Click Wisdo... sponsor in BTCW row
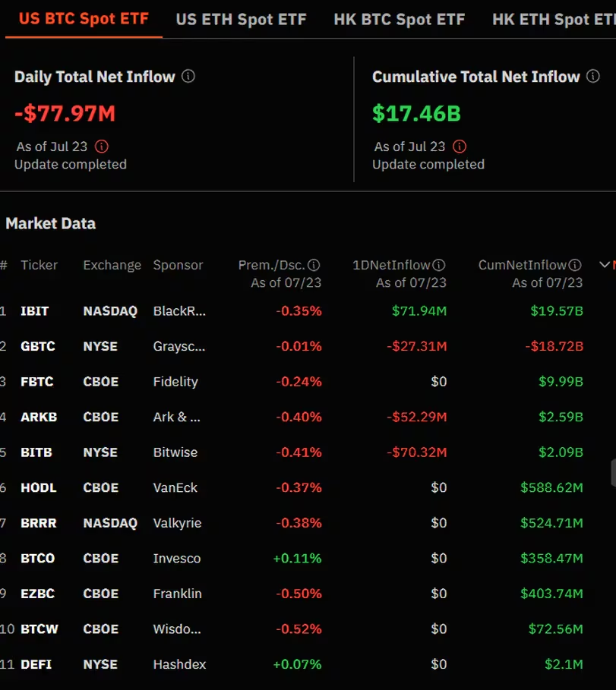This screenshot has height=690, width=616. pos(177,629)
